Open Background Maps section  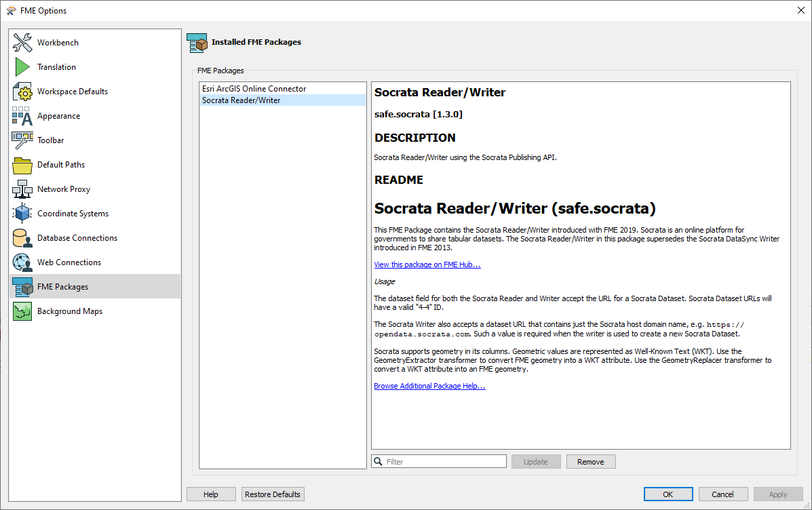tap(70, 311)
